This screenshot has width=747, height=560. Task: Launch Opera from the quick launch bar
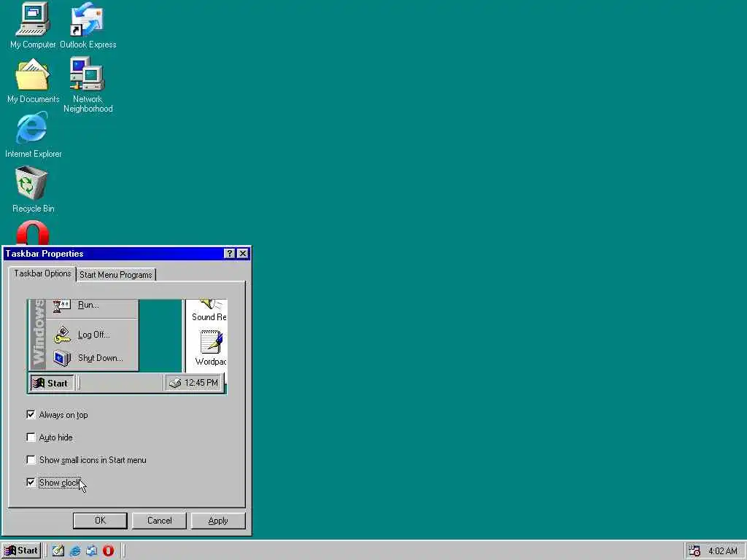(x=108, y=551)
